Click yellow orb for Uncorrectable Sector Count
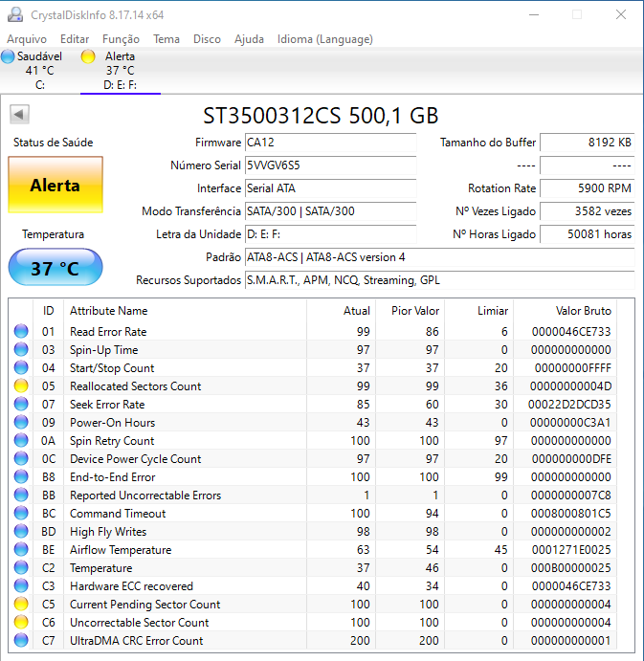 point(21,622)
